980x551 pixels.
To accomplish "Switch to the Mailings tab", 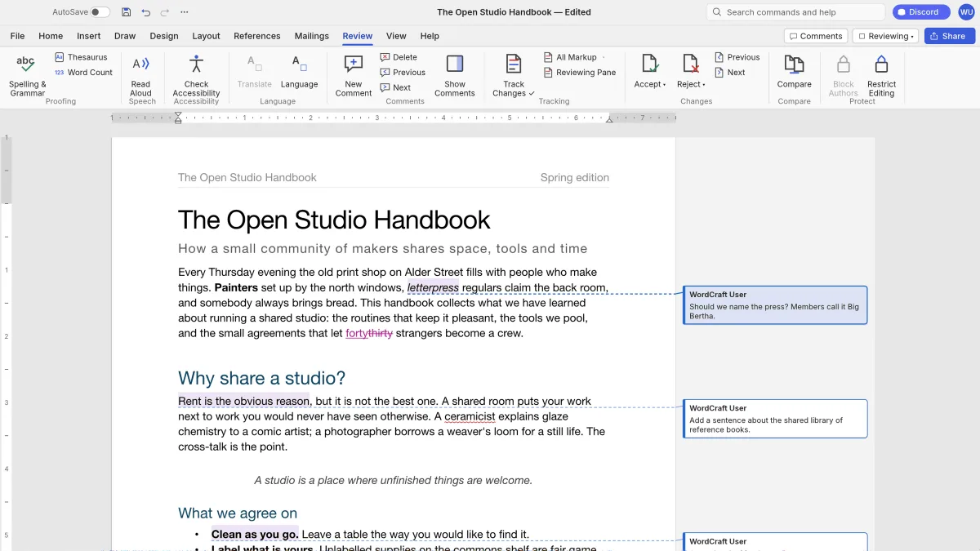I will point(312,36).
